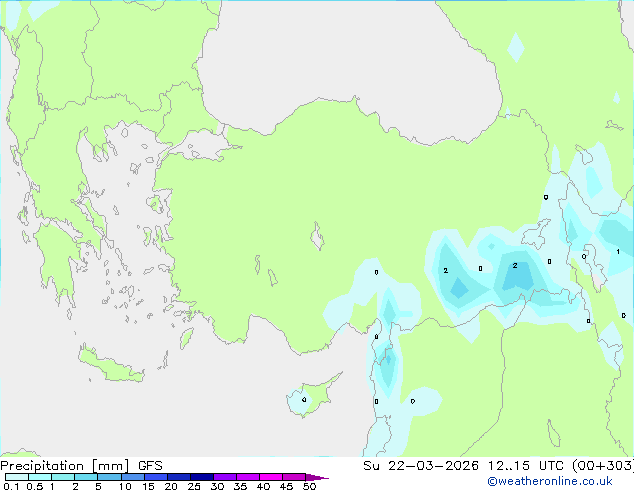Click the legend tick label '25'
This screenshot has height=490, width=634.
tap(194, 486)
